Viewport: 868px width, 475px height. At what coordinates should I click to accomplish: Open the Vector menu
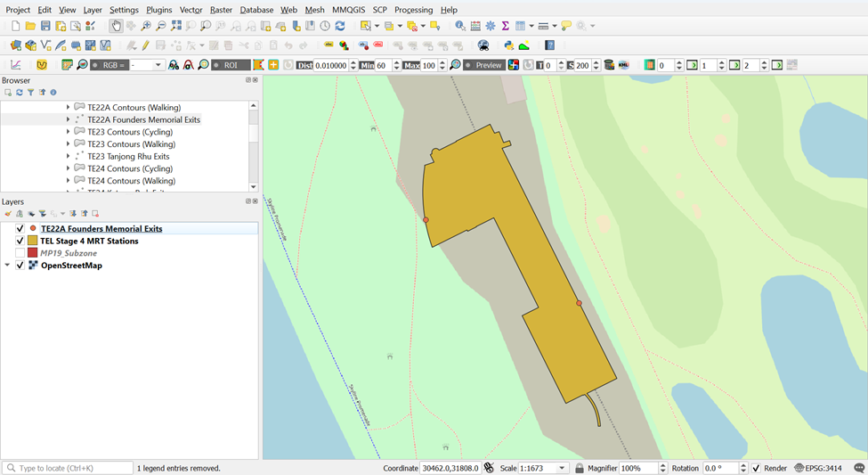pos(191,10)
